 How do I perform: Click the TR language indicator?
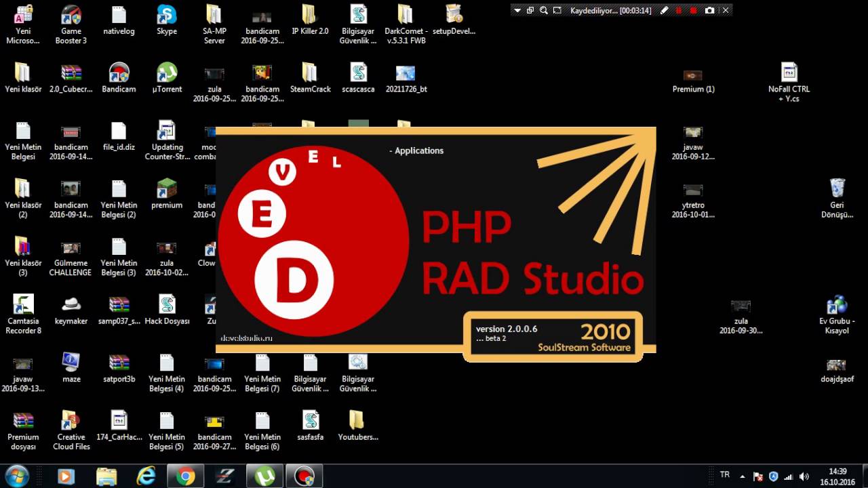pos(724,475)
